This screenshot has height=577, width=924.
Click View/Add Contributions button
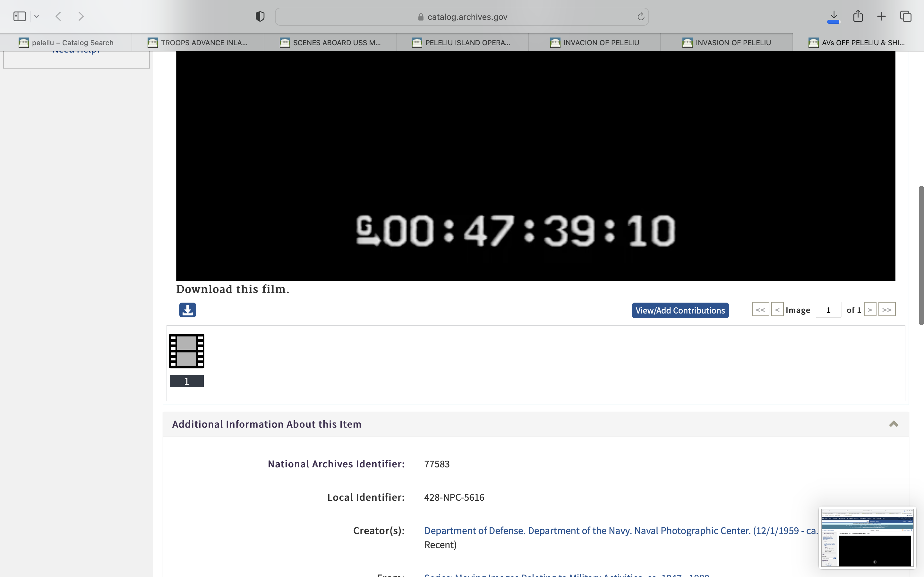pyautogui.click(x=680, y=310)
